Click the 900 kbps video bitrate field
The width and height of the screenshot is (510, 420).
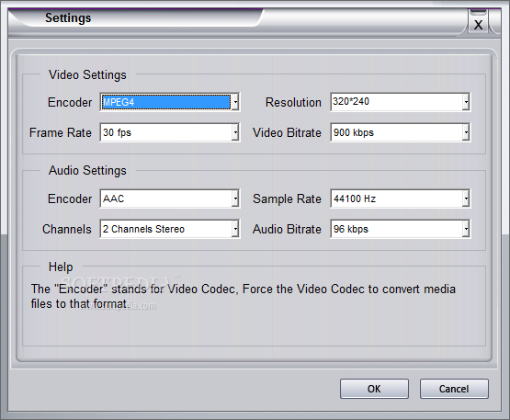[396, 132]
